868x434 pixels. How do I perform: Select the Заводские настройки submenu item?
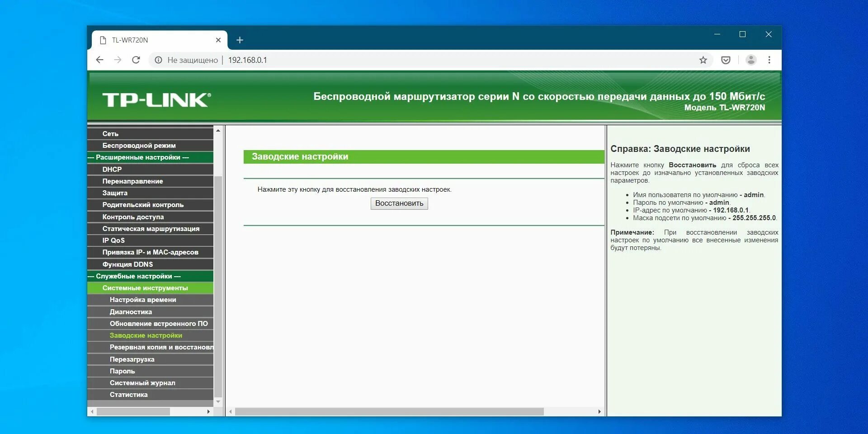click(150, 335)
